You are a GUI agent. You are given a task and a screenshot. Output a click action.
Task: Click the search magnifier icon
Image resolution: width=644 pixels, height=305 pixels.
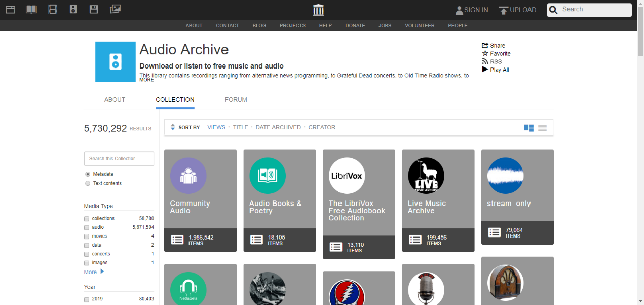(x=554, y=10)
